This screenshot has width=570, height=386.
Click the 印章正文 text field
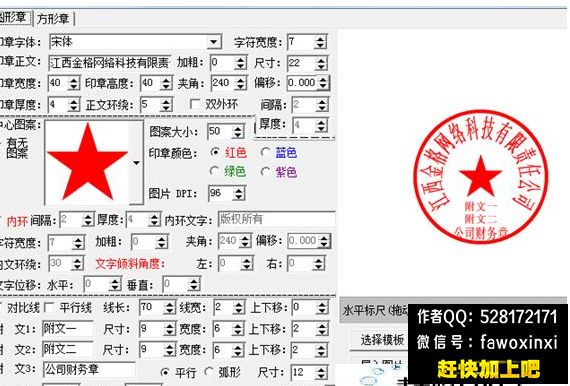110,63
